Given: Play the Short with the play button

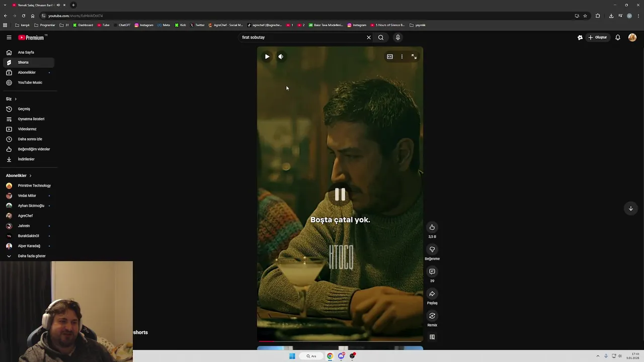Looking at the screenshot, I should click(x=267, y=56).
